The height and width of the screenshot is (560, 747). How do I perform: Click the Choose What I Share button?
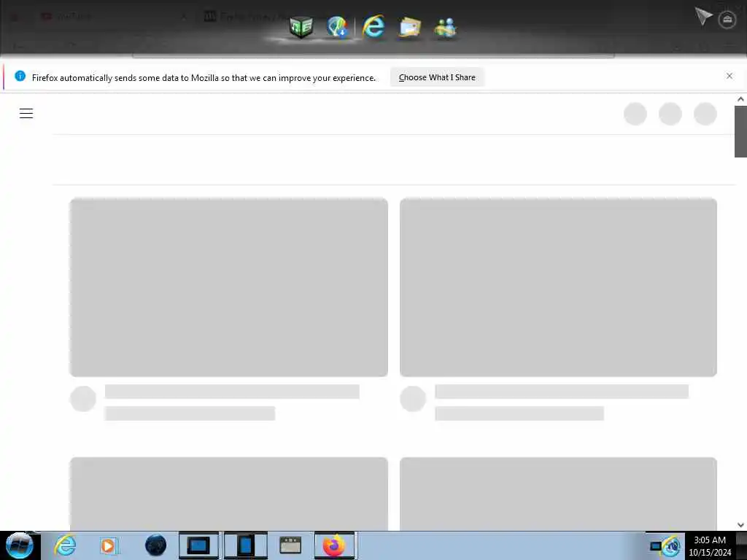tap(437, 77)
